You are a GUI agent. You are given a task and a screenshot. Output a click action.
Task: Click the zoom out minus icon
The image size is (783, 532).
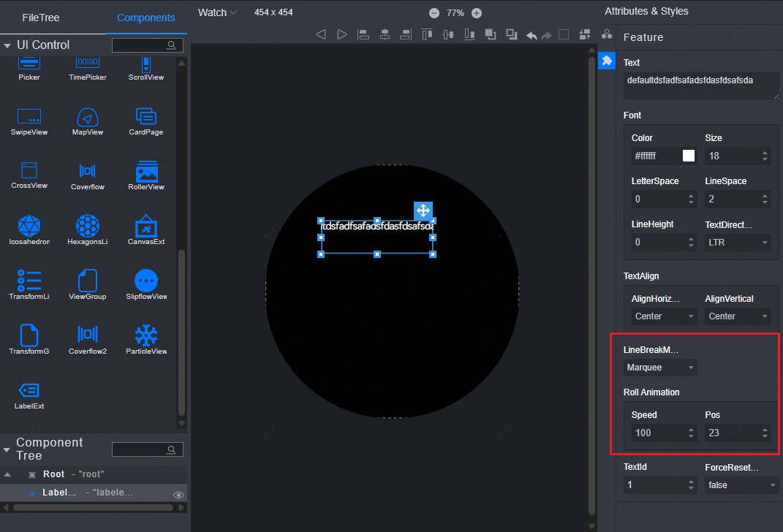click(x=434, y=13)
